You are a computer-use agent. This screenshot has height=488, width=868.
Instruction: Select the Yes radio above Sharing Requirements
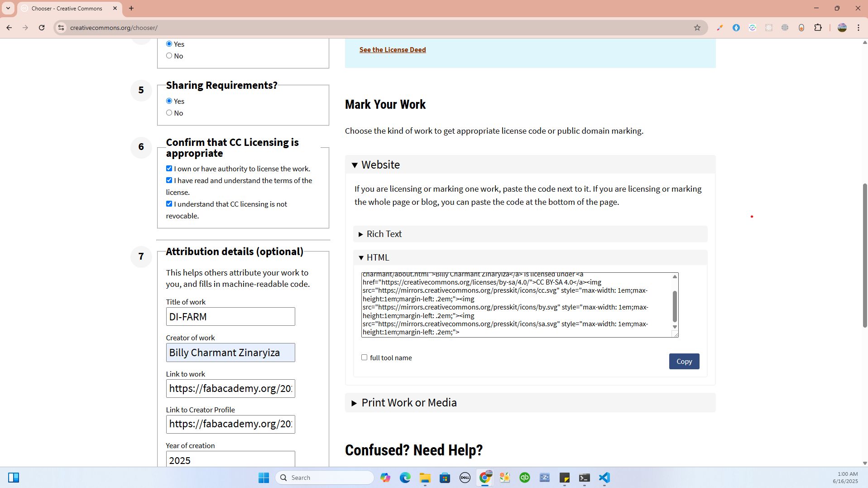point(169,44)
